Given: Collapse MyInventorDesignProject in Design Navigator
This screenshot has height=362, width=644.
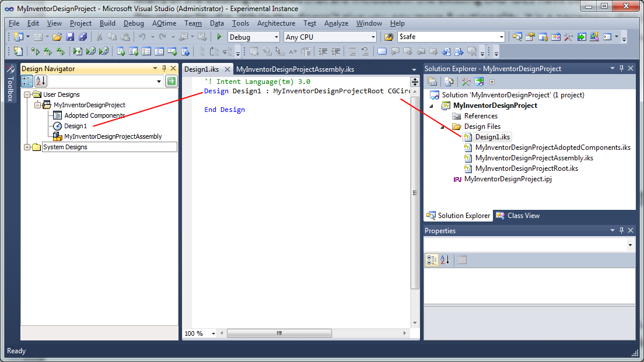Looking at the screenshot, I should click(37, 105).
